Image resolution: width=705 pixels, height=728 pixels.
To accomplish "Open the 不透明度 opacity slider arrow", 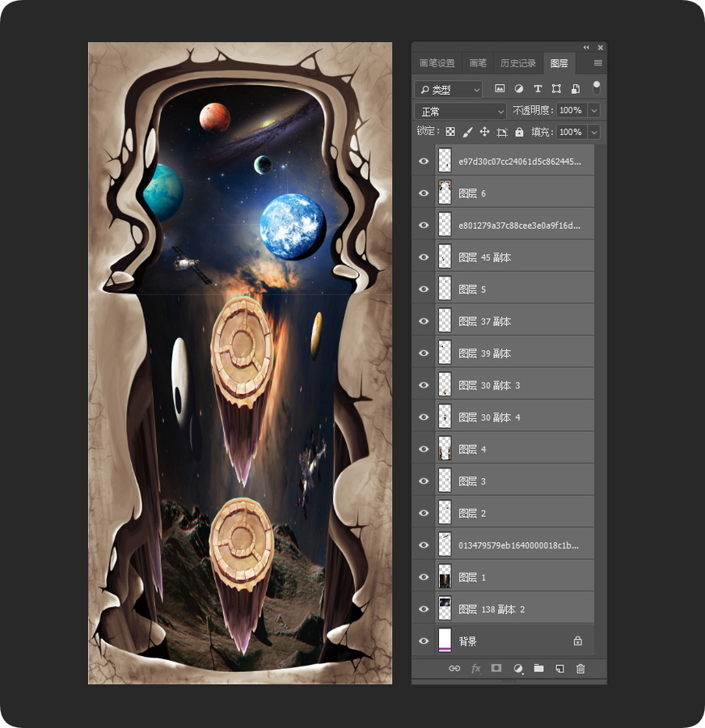I will (594, 111).
